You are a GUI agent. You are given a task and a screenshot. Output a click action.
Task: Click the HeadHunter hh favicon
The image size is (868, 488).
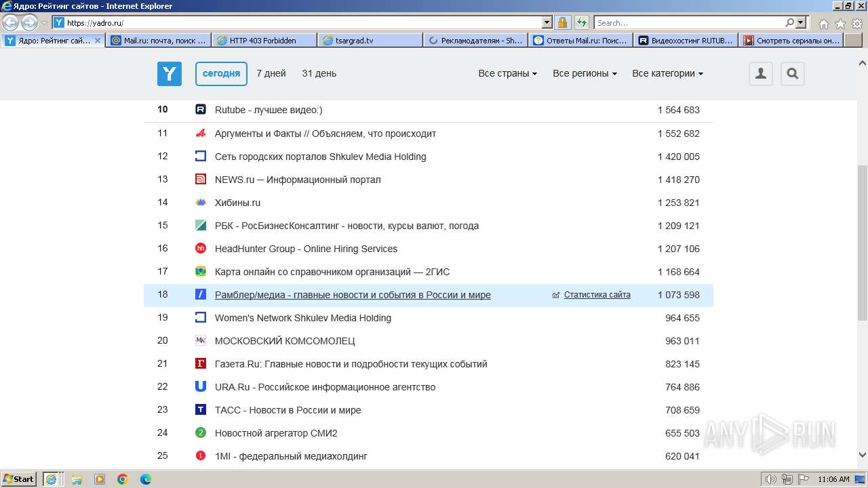point(201,249)
